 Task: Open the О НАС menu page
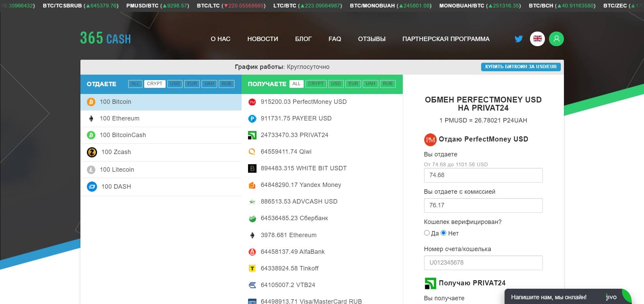(221, 39)
